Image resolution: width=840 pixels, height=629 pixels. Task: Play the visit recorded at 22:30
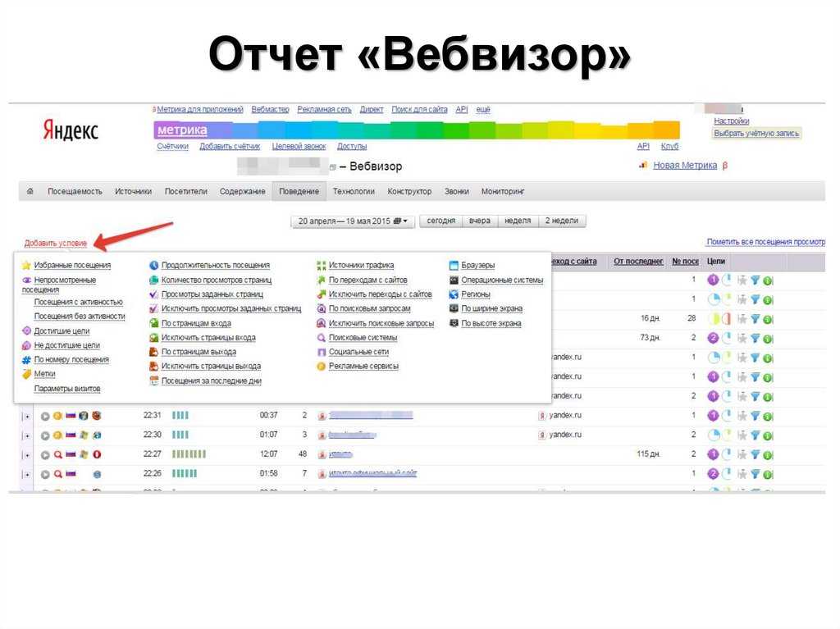[x=45, y=435]
